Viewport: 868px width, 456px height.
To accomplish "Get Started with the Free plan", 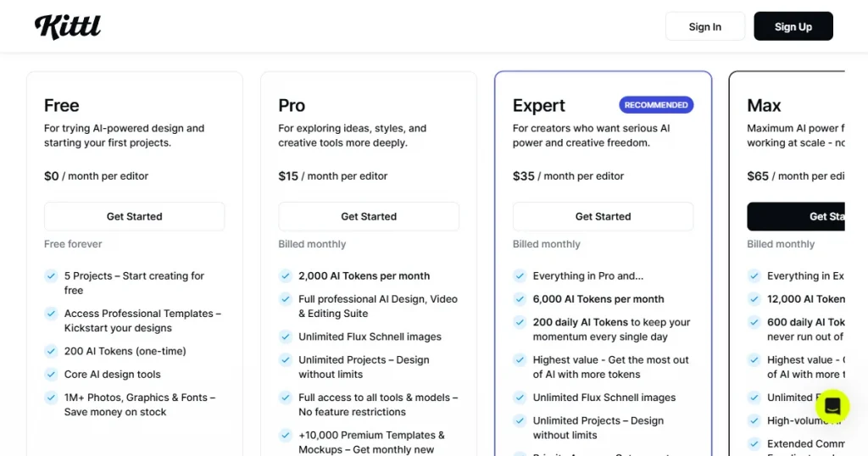I will [134, 216].
